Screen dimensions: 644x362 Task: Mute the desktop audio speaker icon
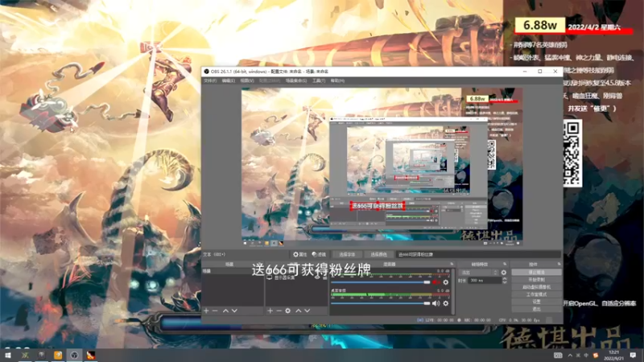(436, 303)
